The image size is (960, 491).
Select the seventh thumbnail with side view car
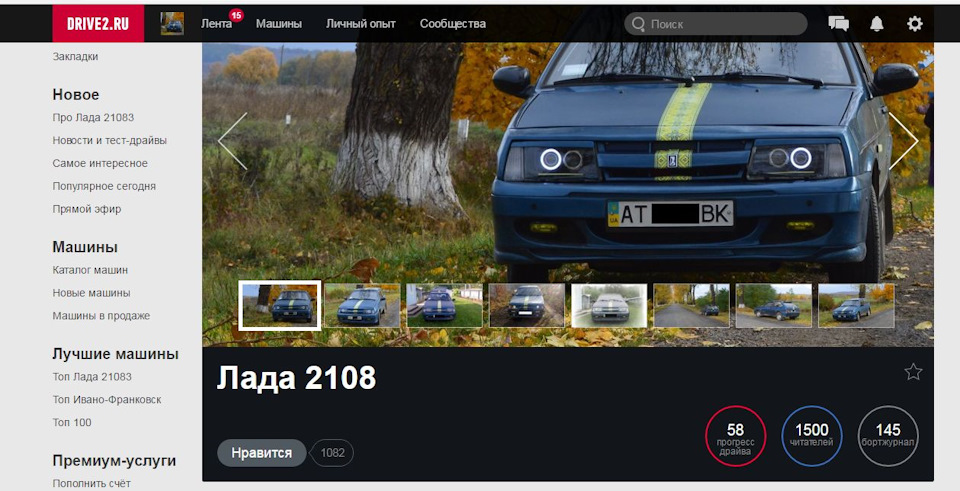pyautogui.click(x=774, y=305)
